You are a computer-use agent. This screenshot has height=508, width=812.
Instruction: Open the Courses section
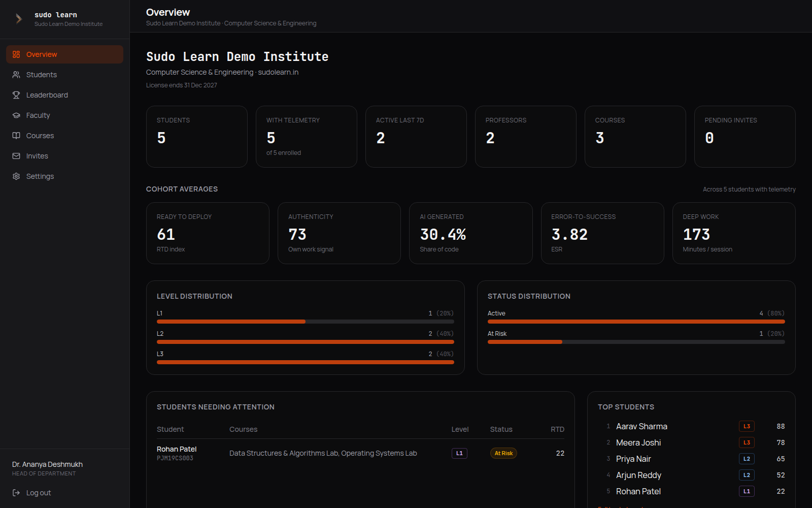click(64, 136)
